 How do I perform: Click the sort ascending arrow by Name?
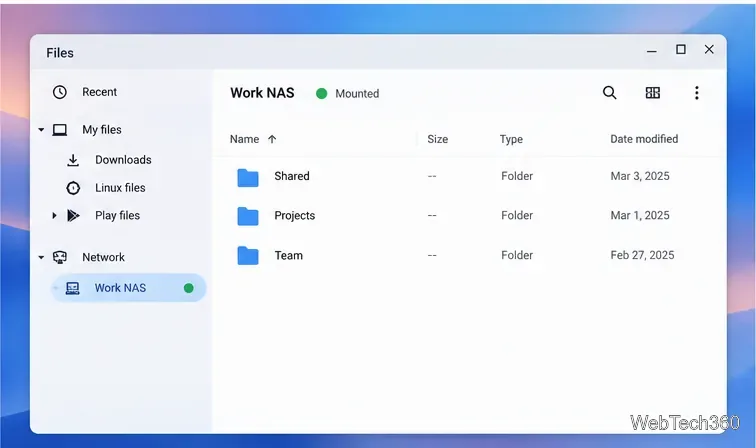272,139
